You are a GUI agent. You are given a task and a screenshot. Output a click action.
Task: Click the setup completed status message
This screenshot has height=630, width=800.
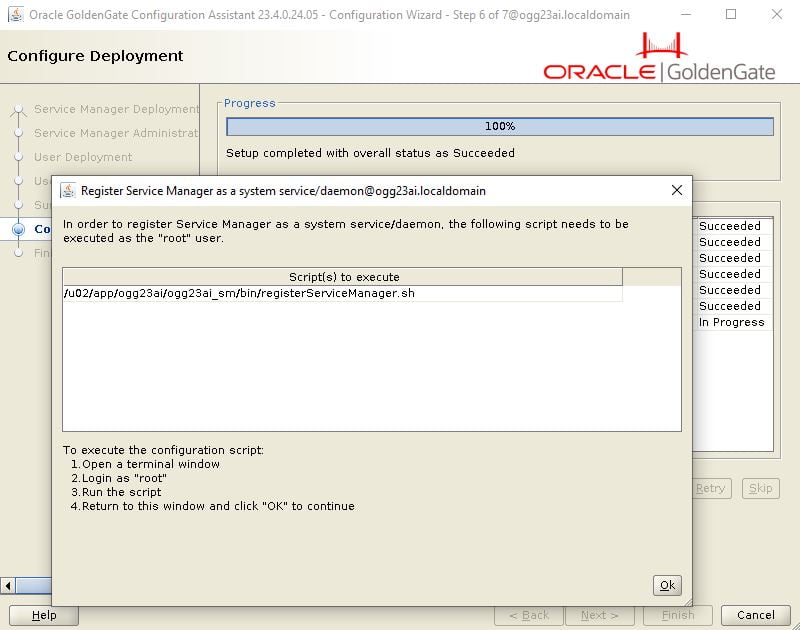point(370,153)
